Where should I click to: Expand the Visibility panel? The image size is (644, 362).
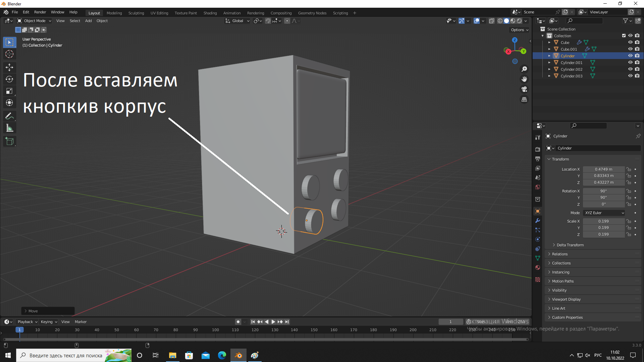593,290
